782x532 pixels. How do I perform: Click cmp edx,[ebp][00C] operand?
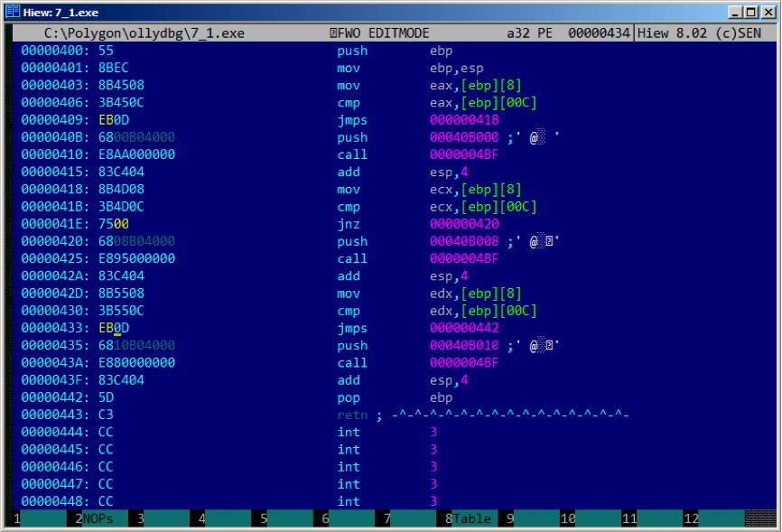(x=483, y=311)
